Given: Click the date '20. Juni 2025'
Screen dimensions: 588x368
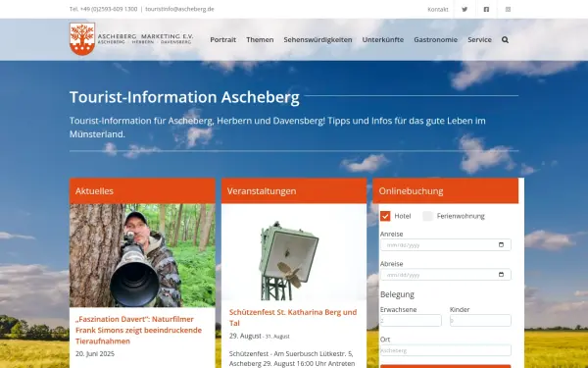Looking at the screenshot, I should 95,353.
